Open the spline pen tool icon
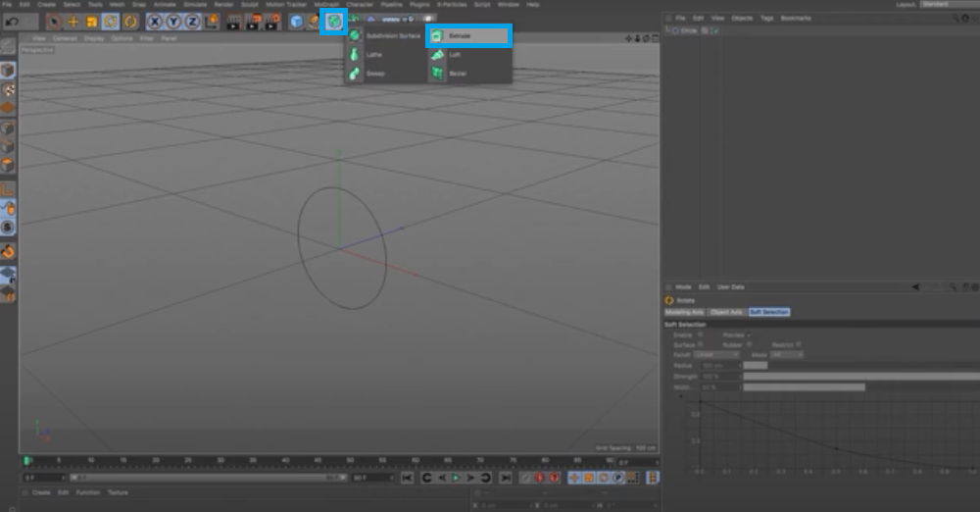The height and width of the screenshot is (512, 980). [x=314, y=22]
